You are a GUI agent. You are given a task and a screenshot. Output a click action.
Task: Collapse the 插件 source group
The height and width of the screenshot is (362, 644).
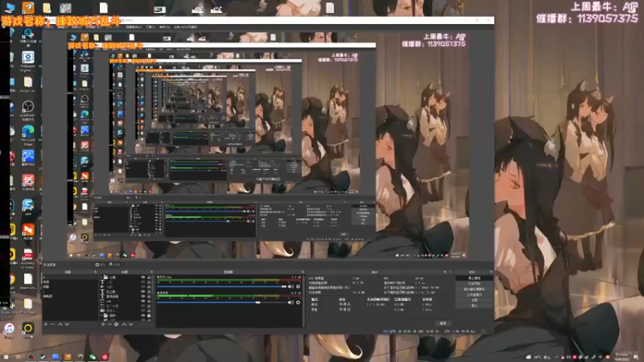[101, 315]
